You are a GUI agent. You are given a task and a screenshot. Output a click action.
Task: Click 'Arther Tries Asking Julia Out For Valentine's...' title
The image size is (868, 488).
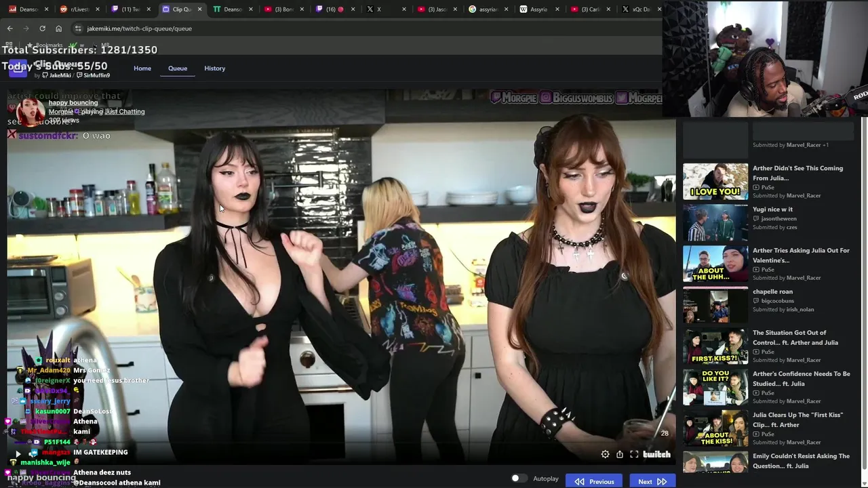click(801, 256)
